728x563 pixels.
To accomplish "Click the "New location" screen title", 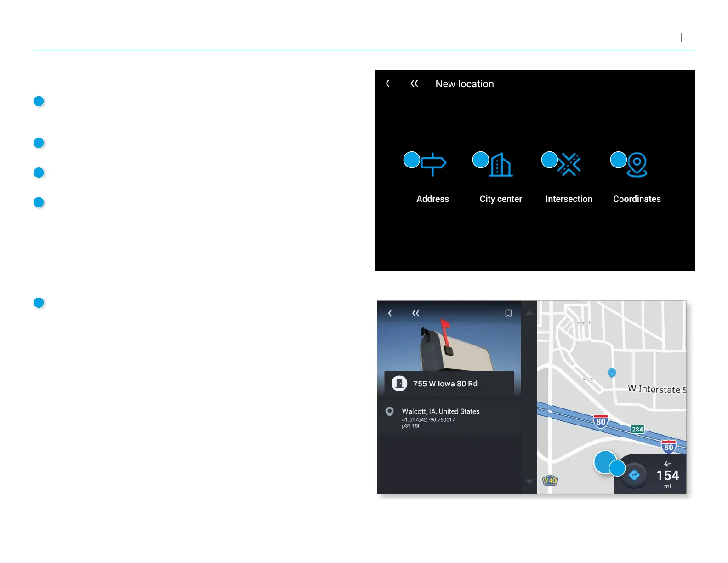I will 465,84.
